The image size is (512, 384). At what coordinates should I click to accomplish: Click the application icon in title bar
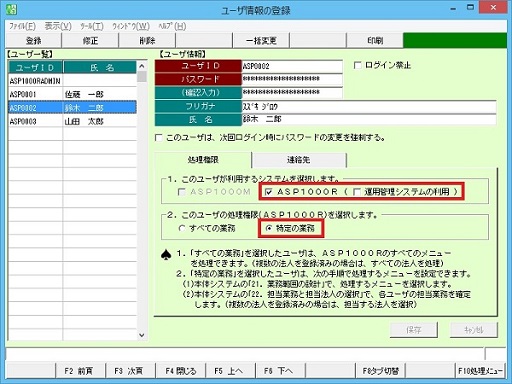tap(11, 9)
